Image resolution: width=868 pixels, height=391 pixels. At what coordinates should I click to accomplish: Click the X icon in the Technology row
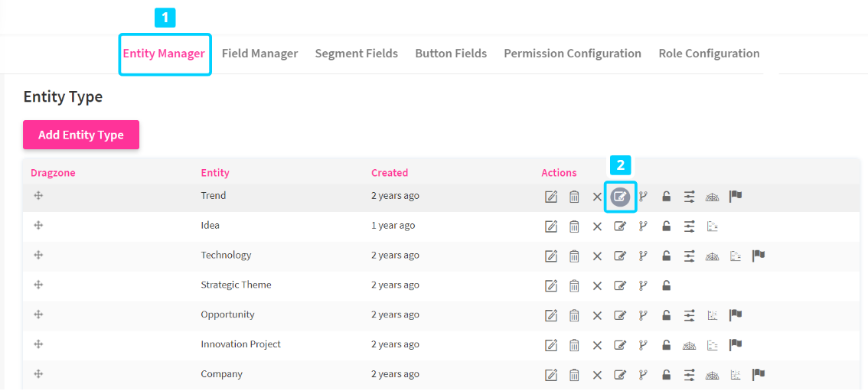pos(597,256)
